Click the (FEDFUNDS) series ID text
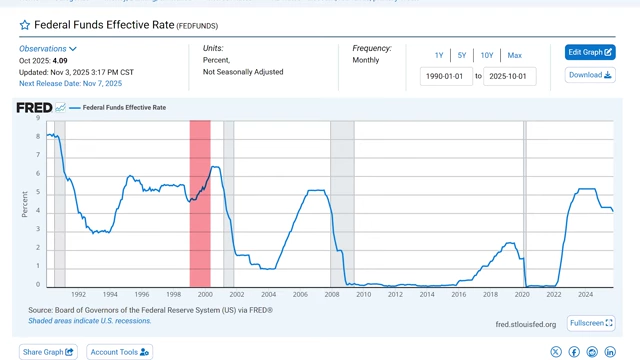 click(197, 26)
